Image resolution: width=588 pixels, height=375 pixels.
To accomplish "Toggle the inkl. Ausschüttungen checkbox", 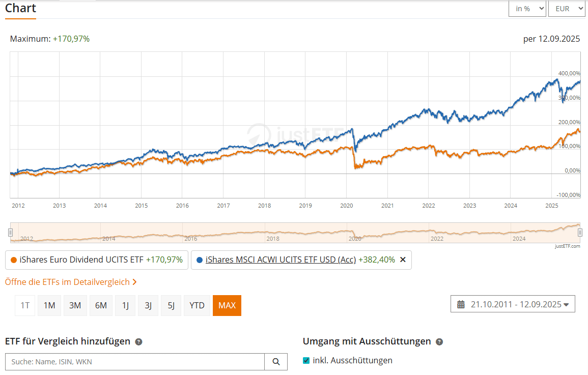I will (x=306, y=361).
